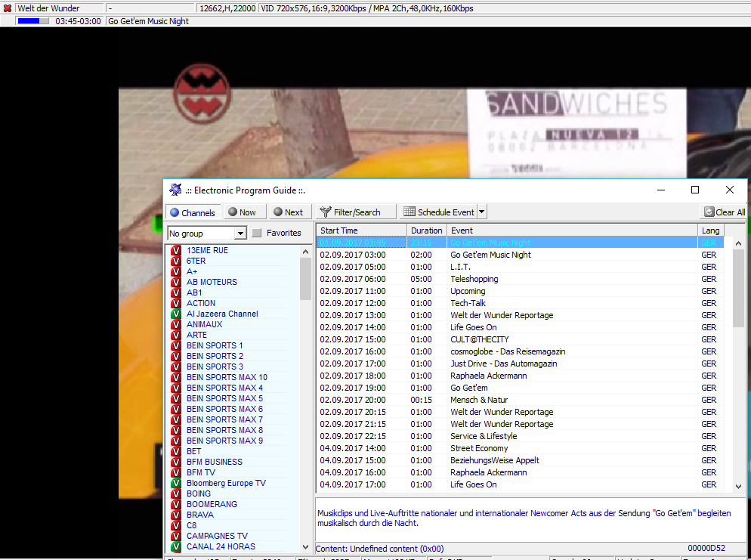Click the green V icon beside Al Jazeera Channel
The height and width of the screenshot is (560, 751).
[x=176, y=314]
